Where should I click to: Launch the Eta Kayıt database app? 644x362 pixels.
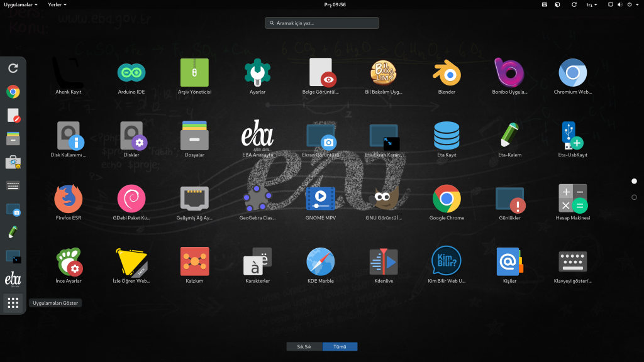447,140
